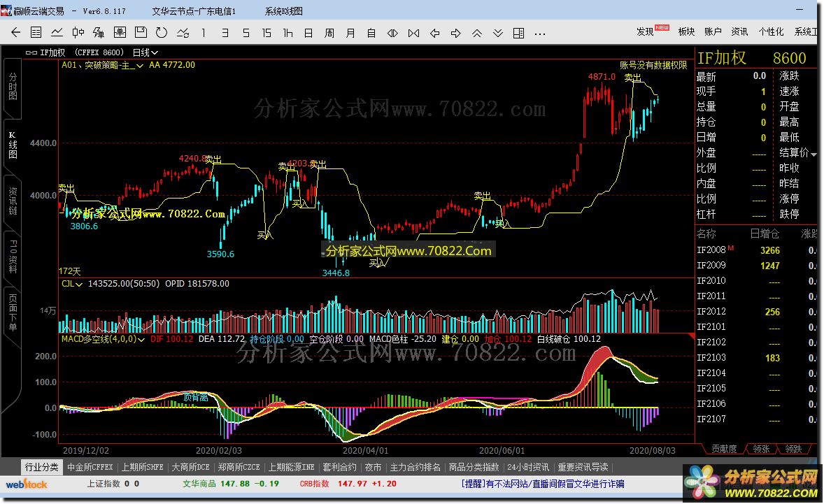This screenshot has height=504, width=824.
Task: Open the 贡献度 tab in right panel
Action: tap(724, 449)
